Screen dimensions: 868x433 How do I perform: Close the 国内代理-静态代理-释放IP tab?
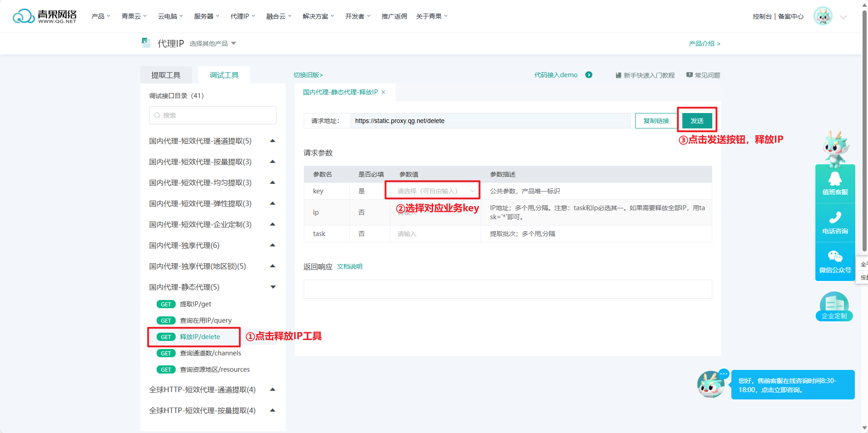tap(384, 92)
